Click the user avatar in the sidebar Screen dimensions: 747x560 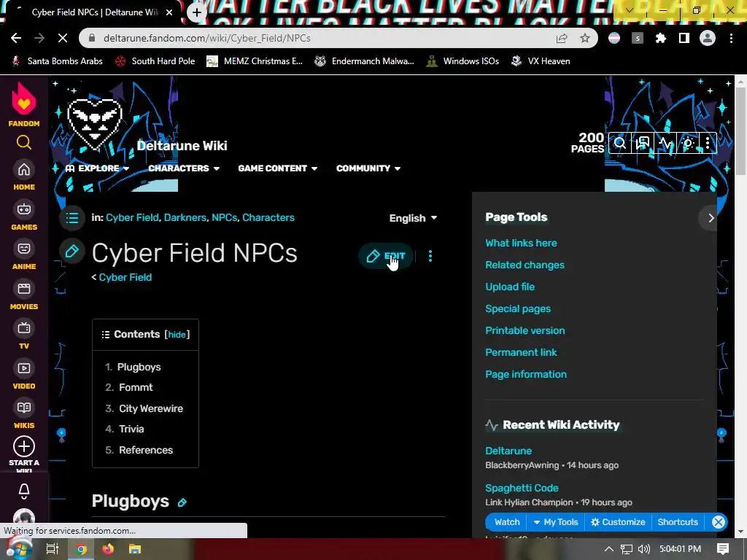point(24,517)
